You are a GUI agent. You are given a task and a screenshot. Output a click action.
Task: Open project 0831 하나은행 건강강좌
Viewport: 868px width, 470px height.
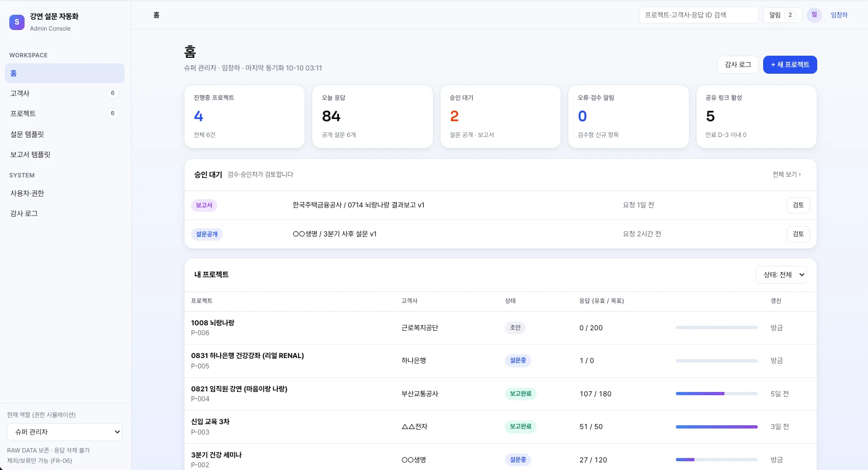coord(247,355)
